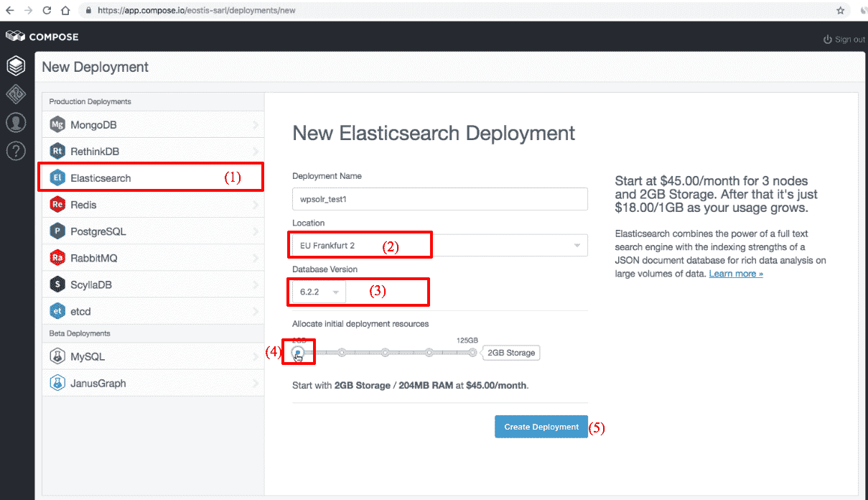Click the Compose logo in header
Viewport: 868px width, 500px height.
pyautogui.click(x=42, y=37)
